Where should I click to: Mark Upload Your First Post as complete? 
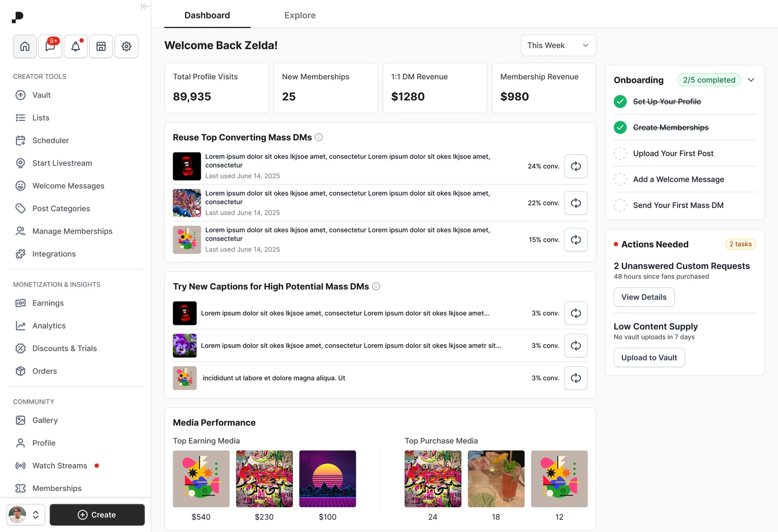(620, 153)
